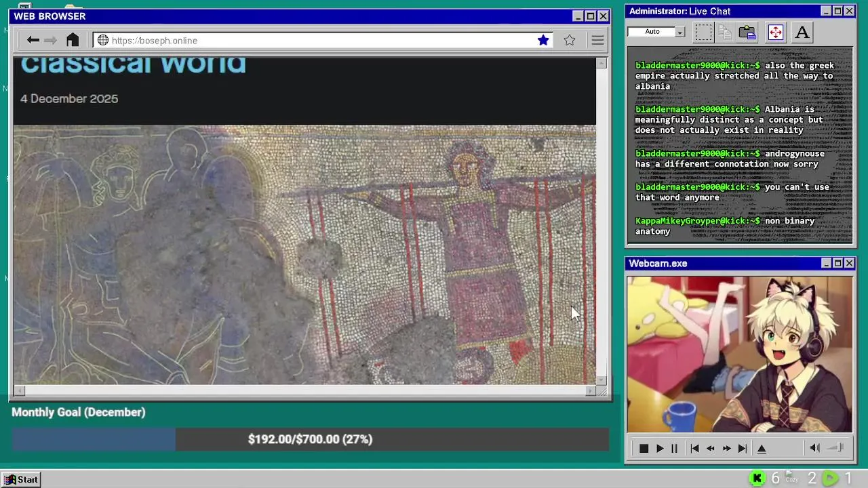Open the browser home page icon
The width and height of the screenshot is (868, 488).
point(73,40)
